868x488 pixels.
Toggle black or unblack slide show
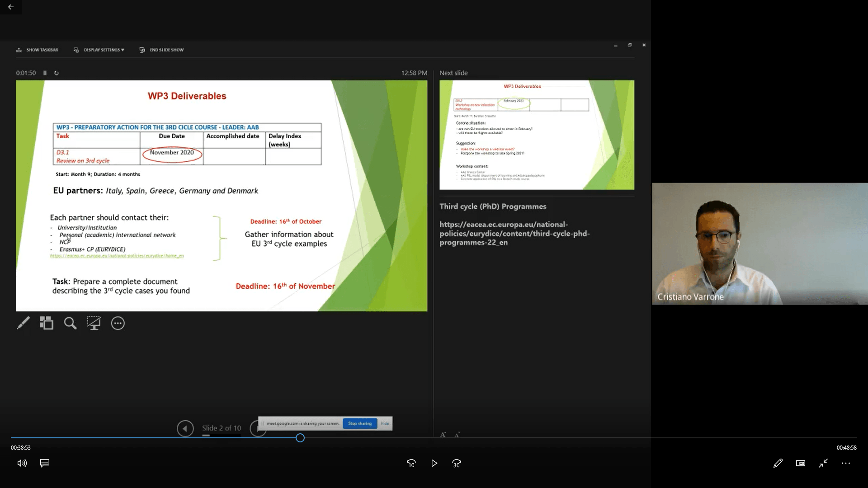(94, 323)
